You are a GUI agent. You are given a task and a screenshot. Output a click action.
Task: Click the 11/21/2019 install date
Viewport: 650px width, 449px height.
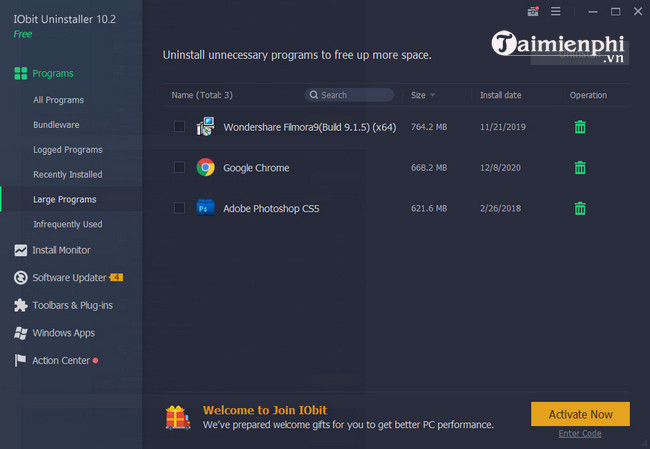[x=503, y=127]
